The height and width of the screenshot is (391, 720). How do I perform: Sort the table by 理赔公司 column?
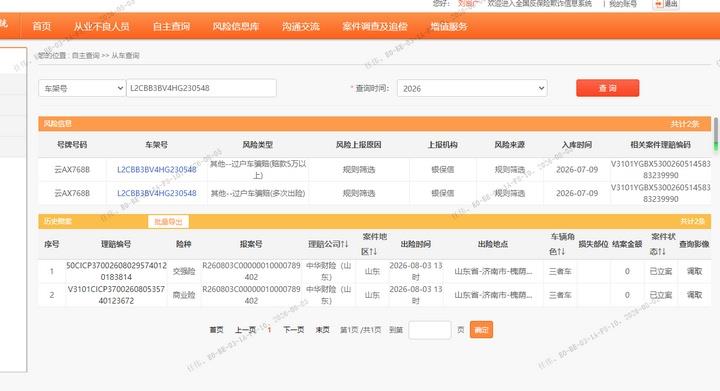click(328, 244)
